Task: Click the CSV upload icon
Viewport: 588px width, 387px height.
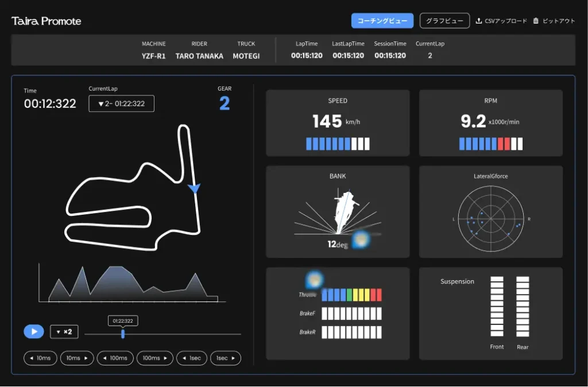Action: point(479,21)
